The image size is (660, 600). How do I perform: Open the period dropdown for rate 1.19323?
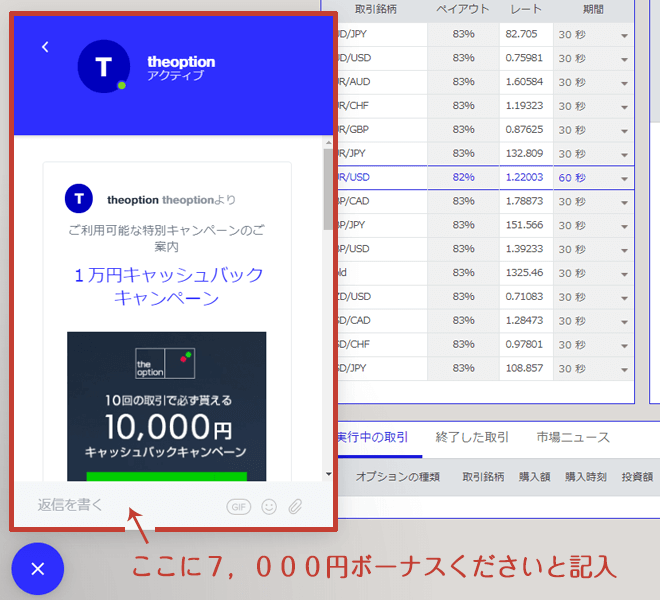pyautogui.click(x=593, y=106)
